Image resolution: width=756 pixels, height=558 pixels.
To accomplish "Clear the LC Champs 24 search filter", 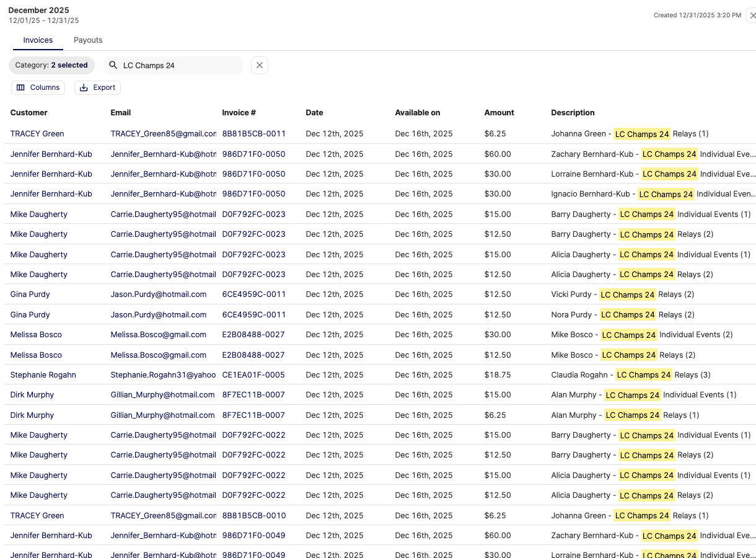I will coord(259,65).
